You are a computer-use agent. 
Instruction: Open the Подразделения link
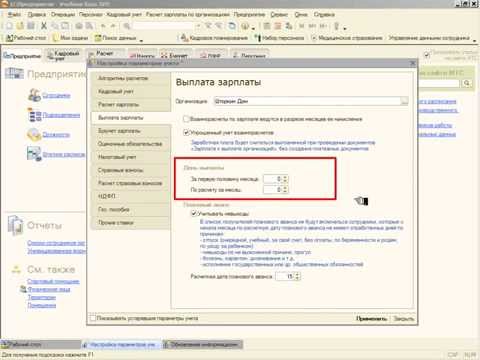point(61,115)
